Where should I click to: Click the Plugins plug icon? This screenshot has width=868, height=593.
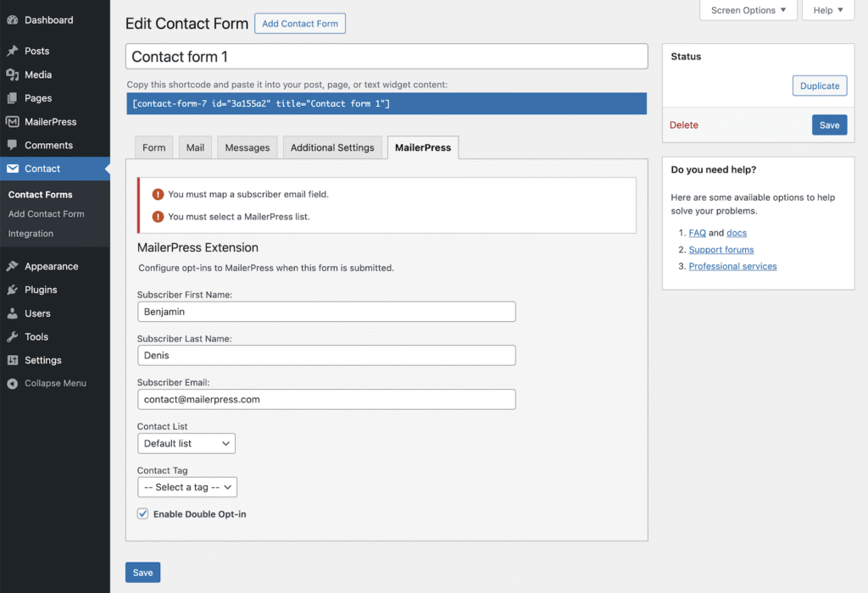point(13,290)
